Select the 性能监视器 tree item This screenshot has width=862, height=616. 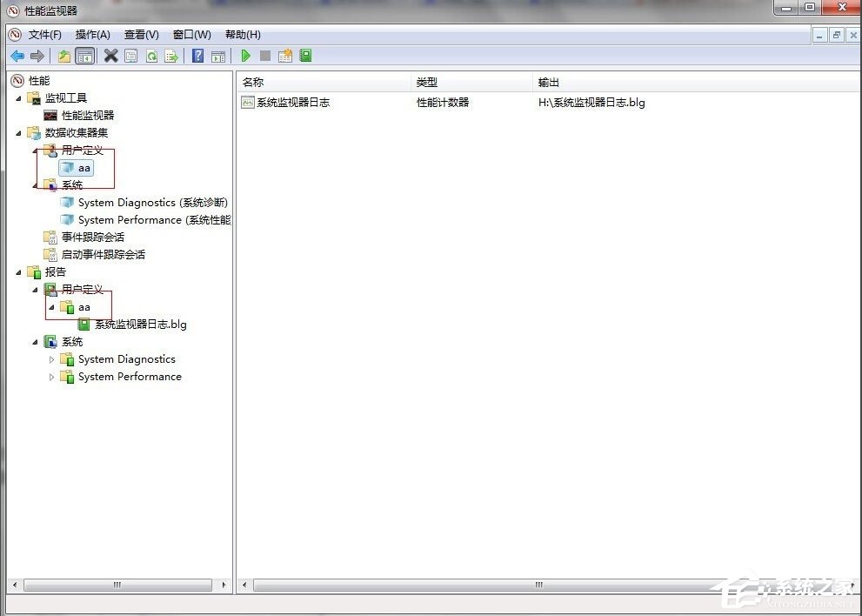[87, 115]
